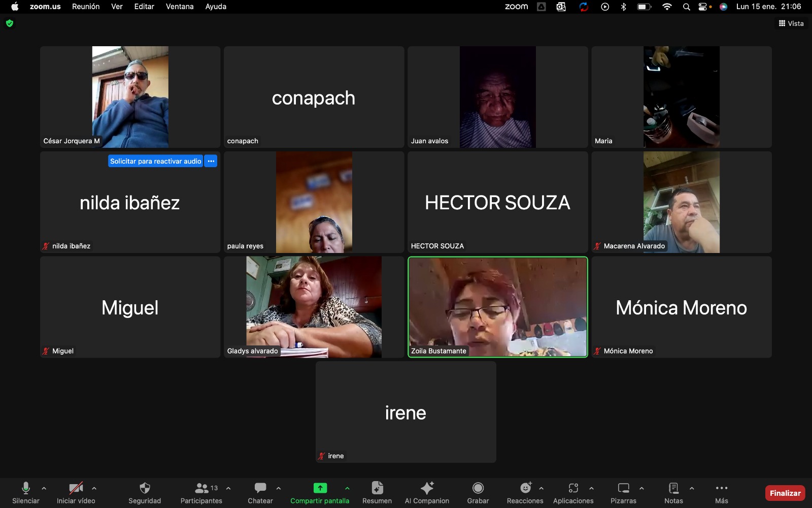Image resolution: width=812 pixels, height=508 pixels.
Task: Click Solicitar para reactivar audio button
Action: [x=155, y=161]
